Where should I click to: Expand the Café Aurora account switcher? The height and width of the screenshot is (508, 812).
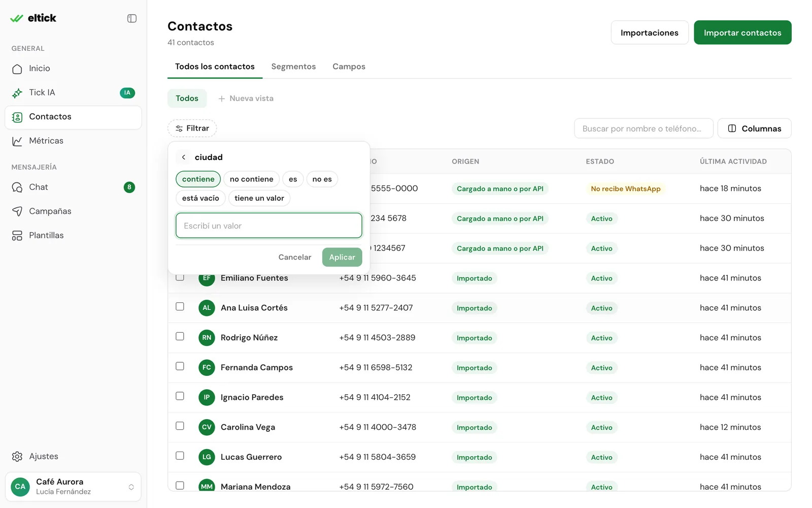tap(73, 487)
